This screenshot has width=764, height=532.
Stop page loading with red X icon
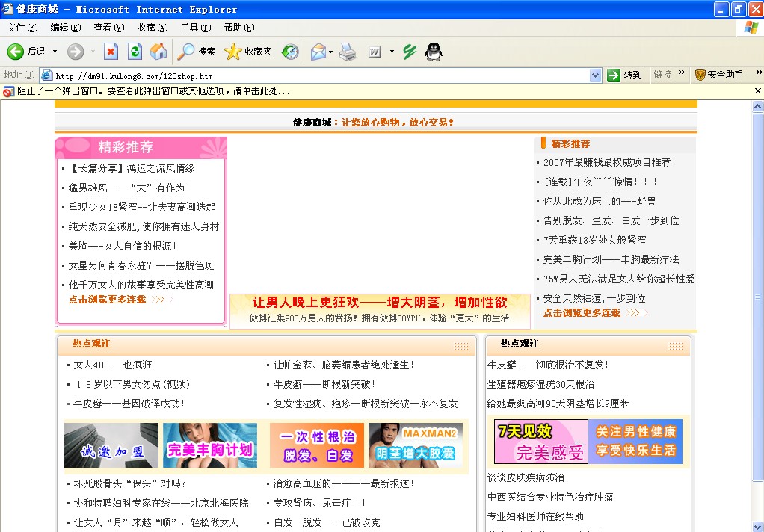coord(111,51)
